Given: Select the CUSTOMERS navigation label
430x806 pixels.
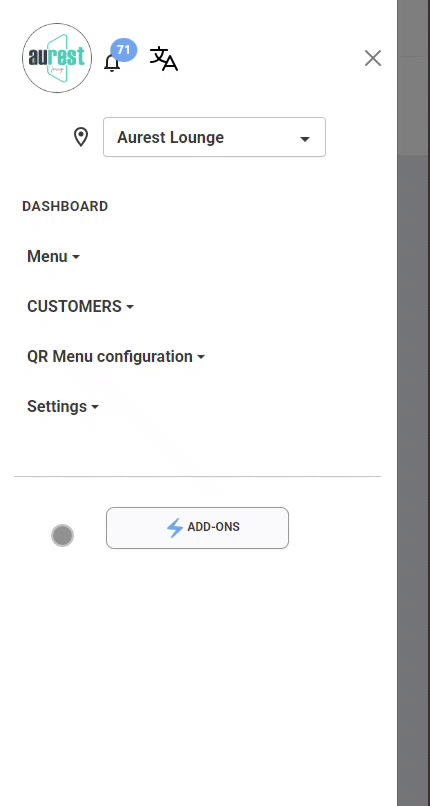Looking at the screenshot, I should coord(74,306).
